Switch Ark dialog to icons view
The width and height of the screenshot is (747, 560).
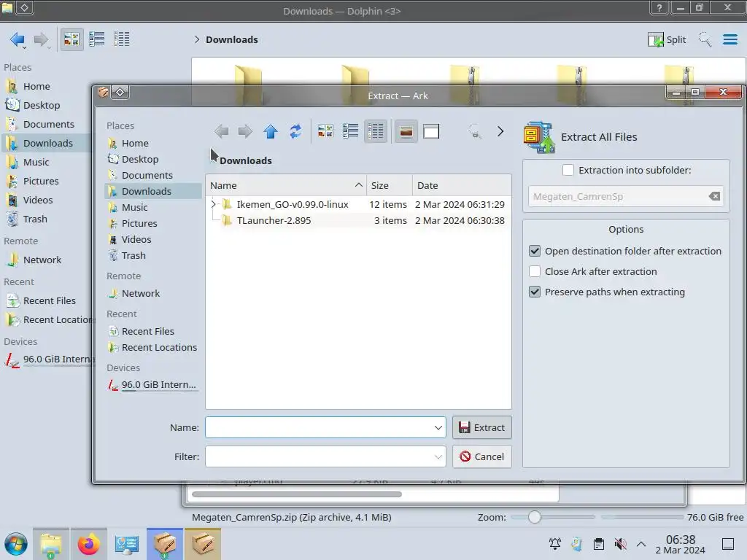[325, 131]
